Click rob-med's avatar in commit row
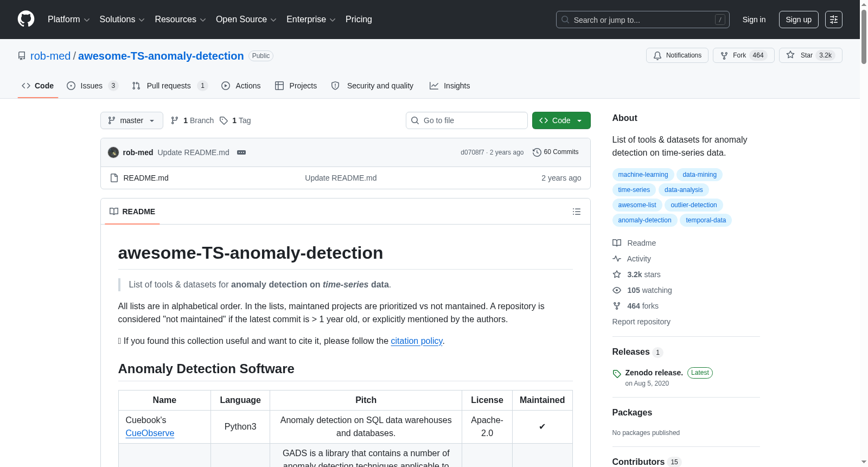Screen dimensions: 868x467 pos(113,152)
